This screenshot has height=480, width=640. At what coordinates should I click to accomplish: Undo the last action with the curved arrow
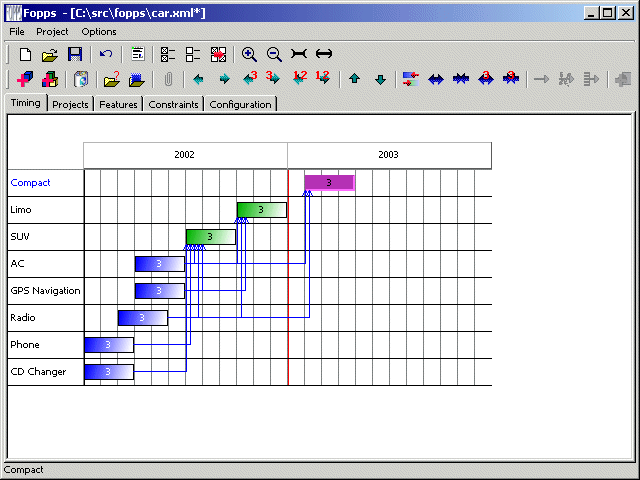[x=106, y=54]
